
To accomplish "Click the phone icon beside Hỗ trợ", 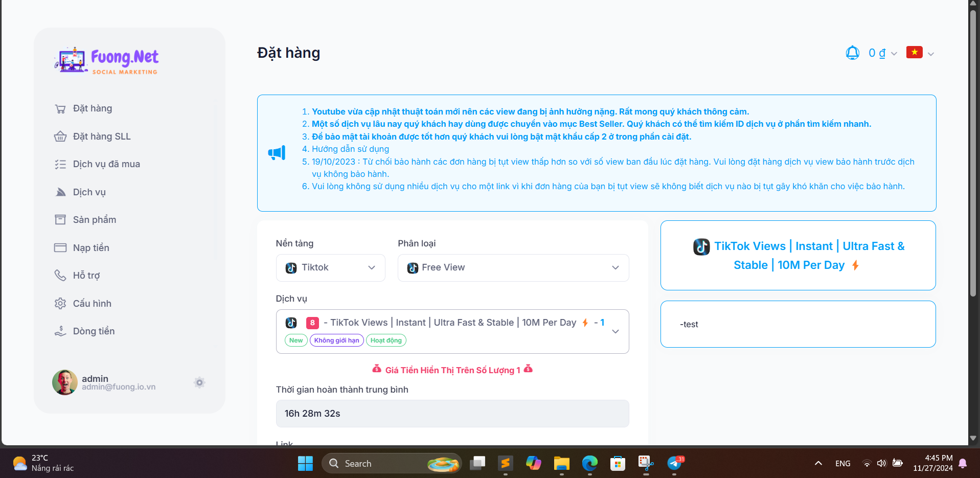I will point(60,275).
